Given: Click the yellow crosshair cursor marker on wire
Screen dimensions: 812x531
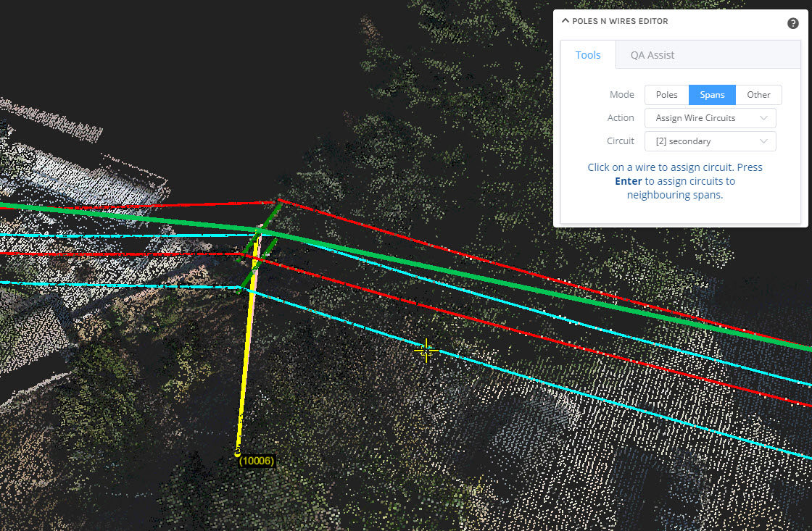Looking at the screenshot, I should pyautogui.click(x=426, y=351).
